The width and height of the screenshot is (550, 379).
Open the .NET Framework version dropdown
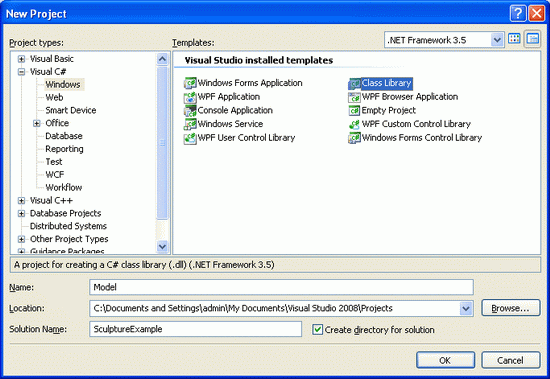click(x=497, y=40)
